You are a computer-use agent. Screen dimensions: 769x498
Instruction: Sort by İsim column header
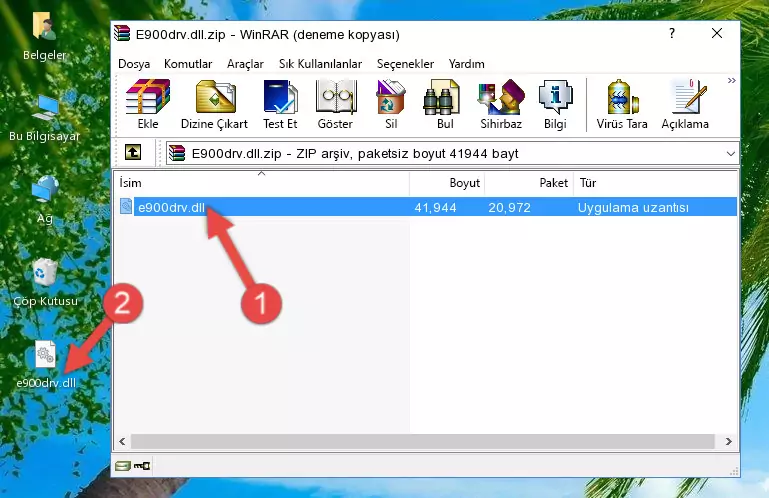click(x=262, y=183)
